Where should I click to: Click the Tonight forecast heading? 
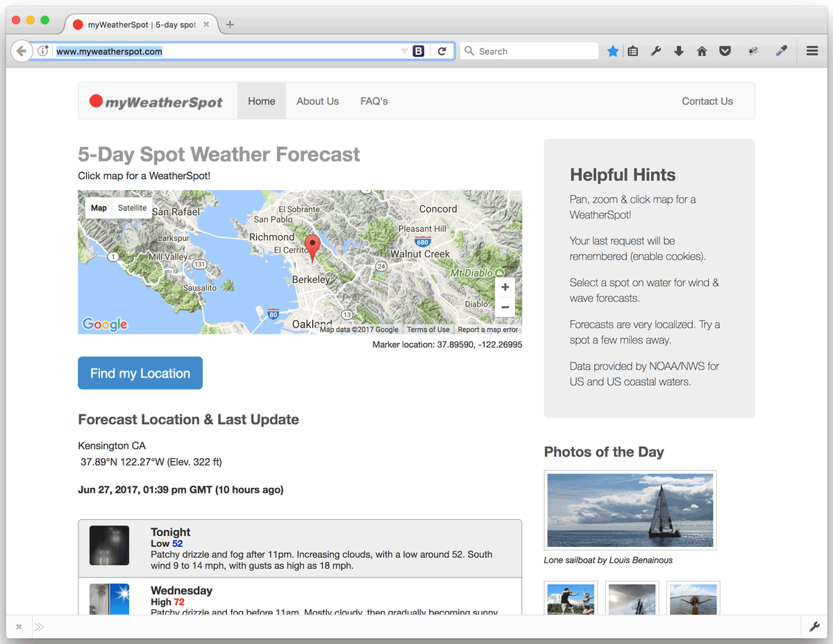171,532
